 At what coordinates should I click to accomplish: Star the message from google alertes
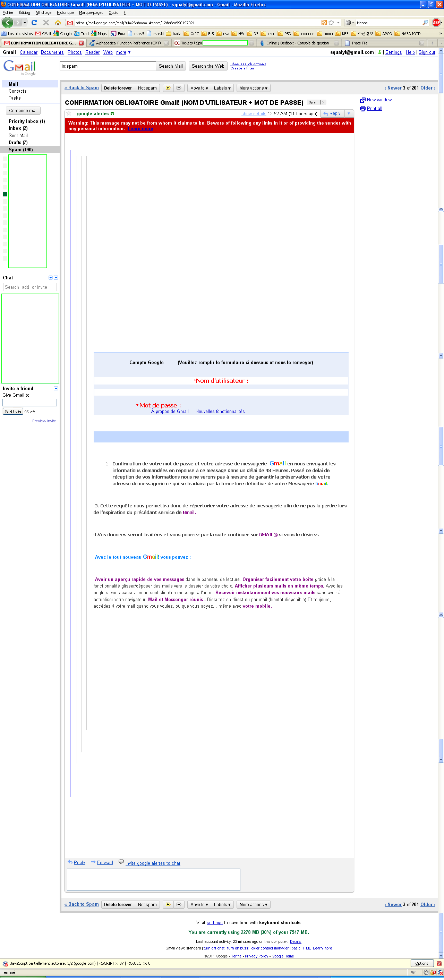point(69,113)
